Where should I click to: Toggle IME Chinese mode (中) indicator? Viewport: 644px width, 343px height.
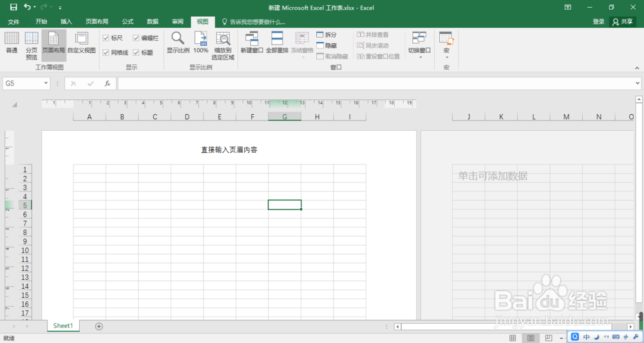(587, 337)
